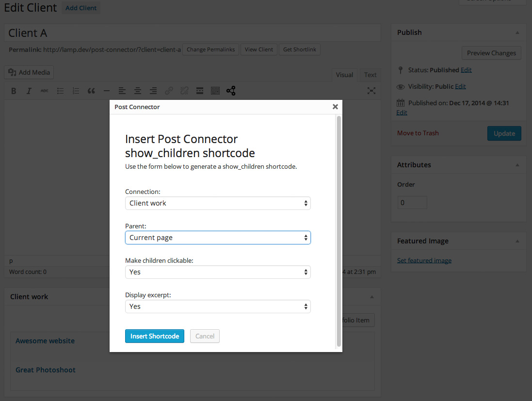Toggle italic formatting in the editor toolbar
532x401 pixels.
coord(29,91)
